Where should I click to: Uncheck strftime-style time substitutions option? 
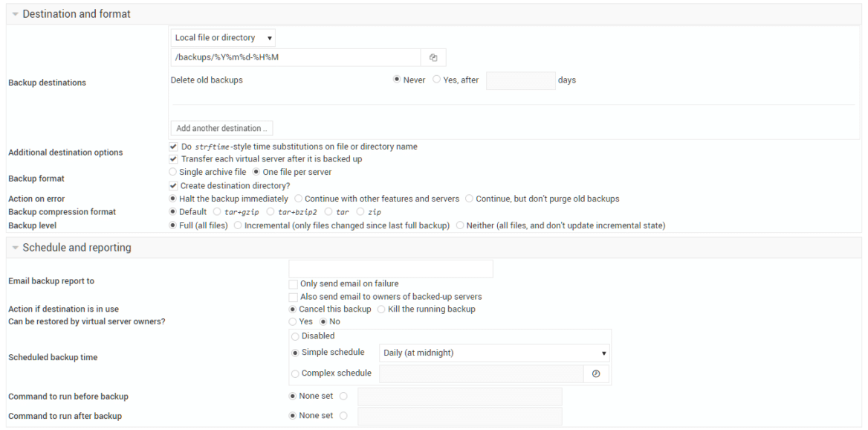coord(173,146)
